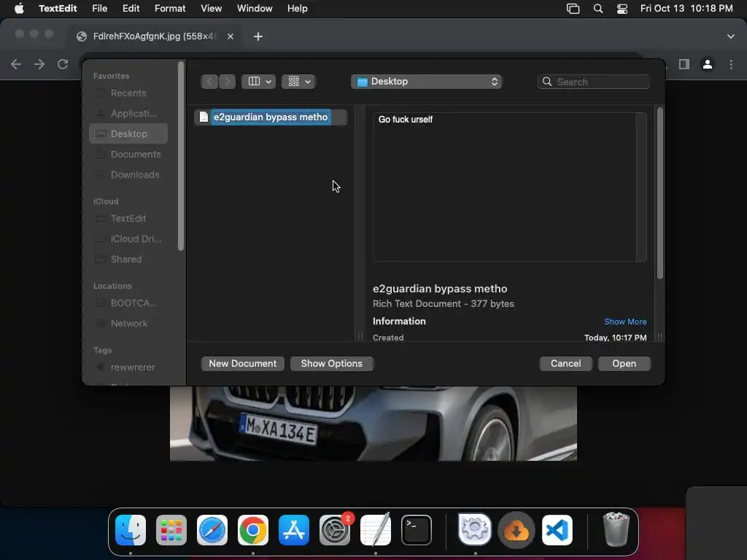
Task: Select BOOTCAMP location in sidebar
Action: [128, 303]
